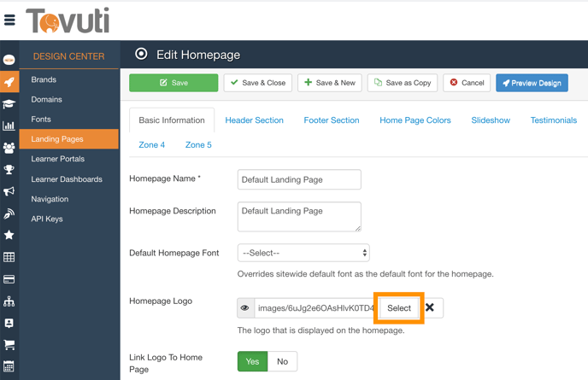Open the hamburger menu icon

pos(10,20)
